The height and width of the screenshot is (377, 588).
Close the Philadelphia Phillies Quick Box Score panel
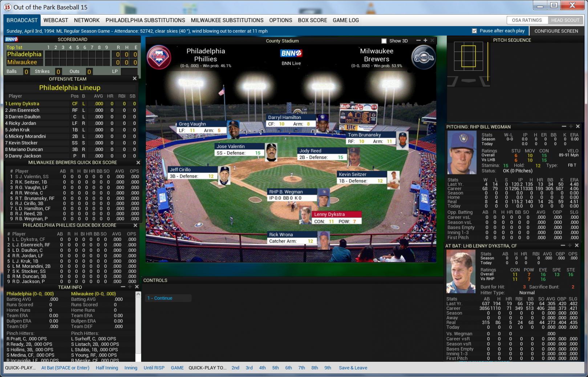coord(135,225)
